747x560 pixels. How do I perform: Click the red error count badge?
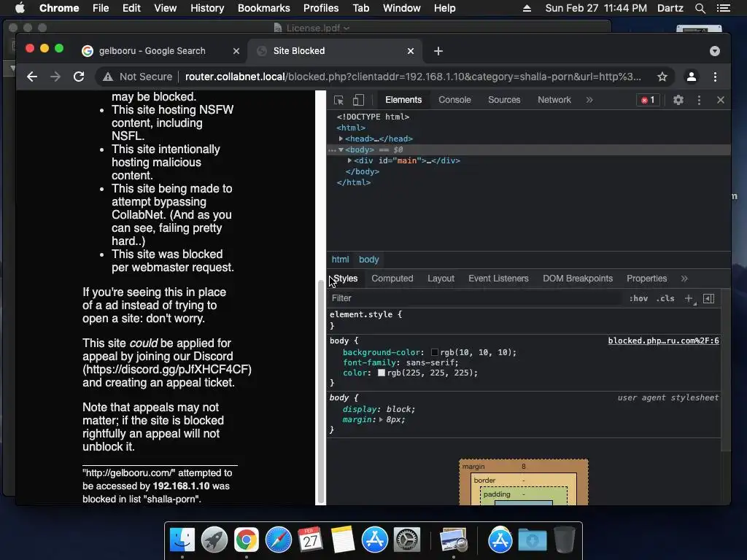pyautogui.click(x=648, y=100)
